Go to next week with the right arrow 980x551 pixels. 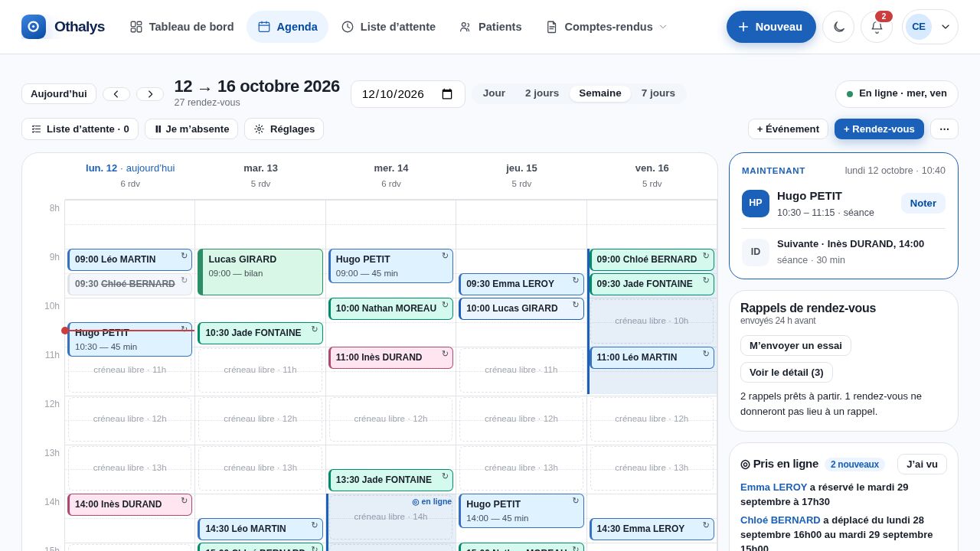coord(150,94)
